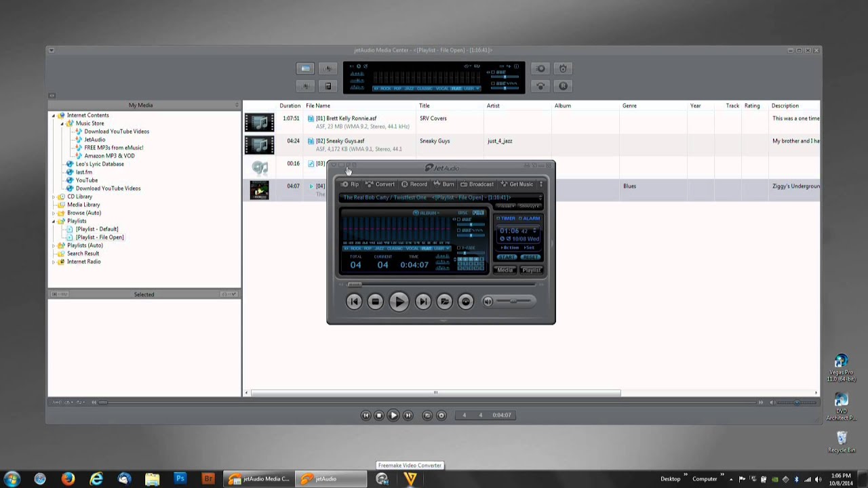Click the Media Center Play button at bottom
This screenshot has height=488, width=868.
[393, 415]
